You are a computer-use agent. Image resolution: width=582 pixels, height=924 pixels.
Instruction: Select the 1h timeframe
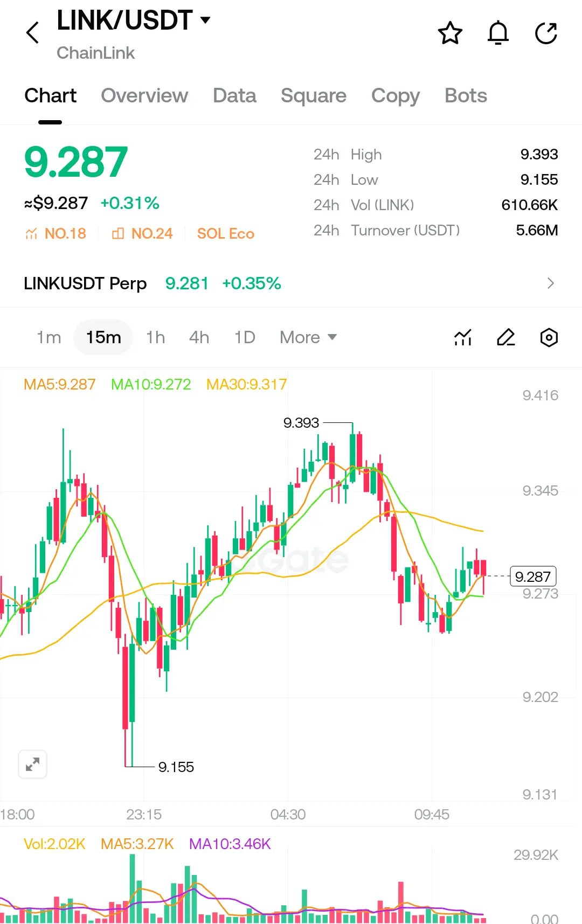(x=156, y=337)
